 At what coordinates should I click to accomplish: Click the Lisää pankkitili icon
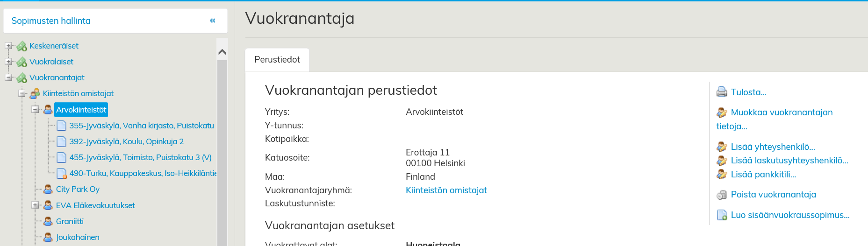coord(722,175)
